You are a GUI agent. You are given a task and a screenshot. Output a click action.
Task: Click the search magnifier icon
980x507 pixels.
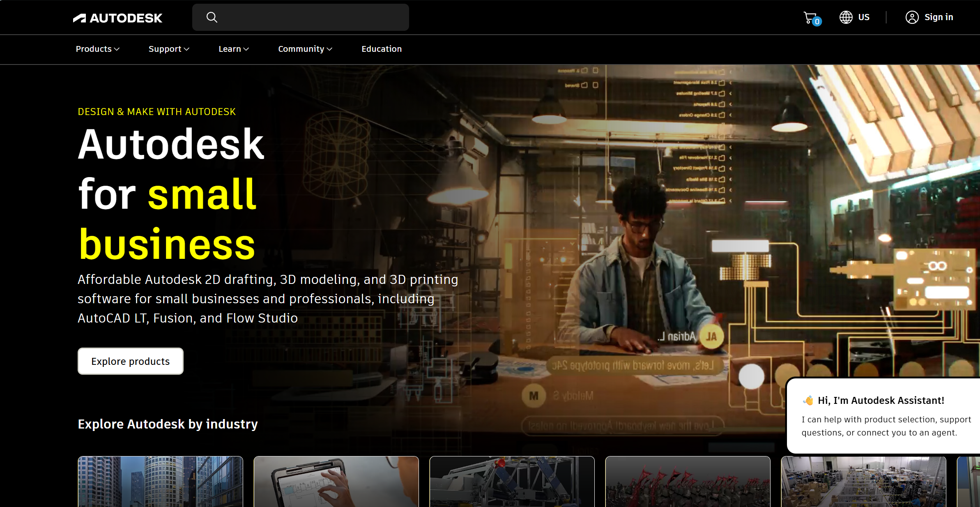pyautogui.click(x=212, y=17)
